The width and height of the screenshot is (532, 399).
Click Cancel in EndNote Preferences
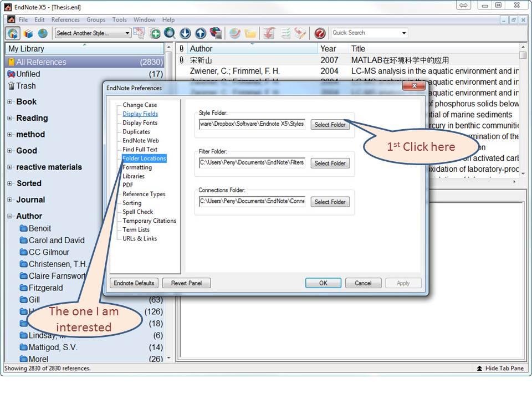[x=363, y=283]
